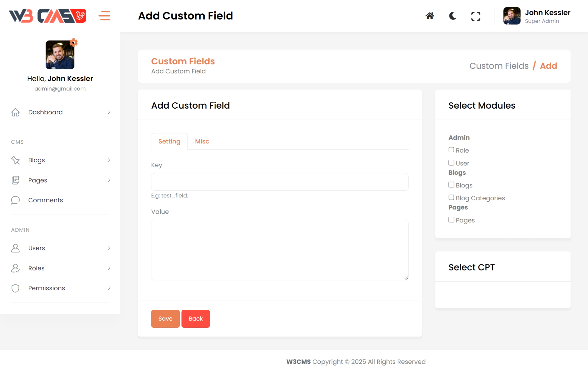Expand the Roles submenu arrow

pyautogui.click(x=109, y=268)
